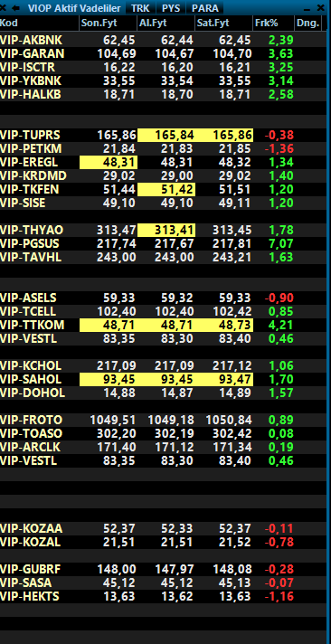Sort by the Frk% column header
The width and height of the screenshot is (331, 644).
[273, 24]
